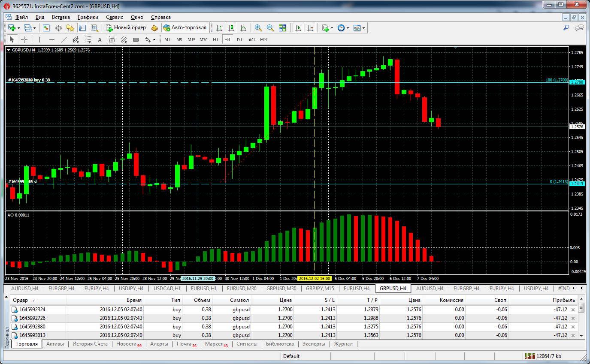Click the Новый ордер button
This screenshot has width=590, height=364.
126,27
